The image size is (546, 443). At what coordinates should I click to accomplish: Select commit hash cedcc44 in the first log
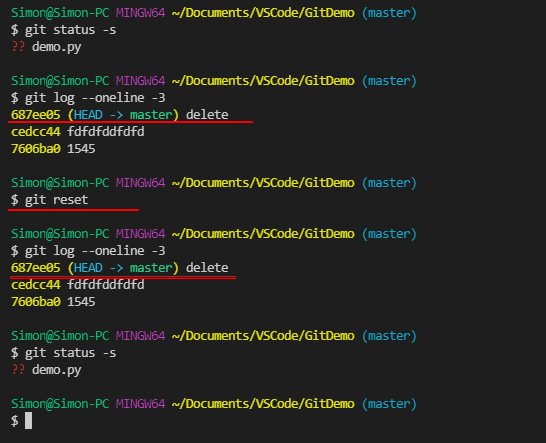pyautogui.click(x=36, y=132)
